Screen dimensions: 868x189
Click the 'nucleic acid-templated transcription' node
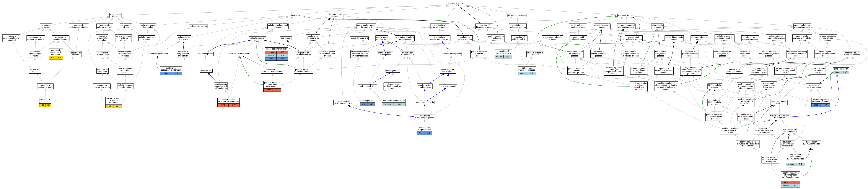click(779, 117)
